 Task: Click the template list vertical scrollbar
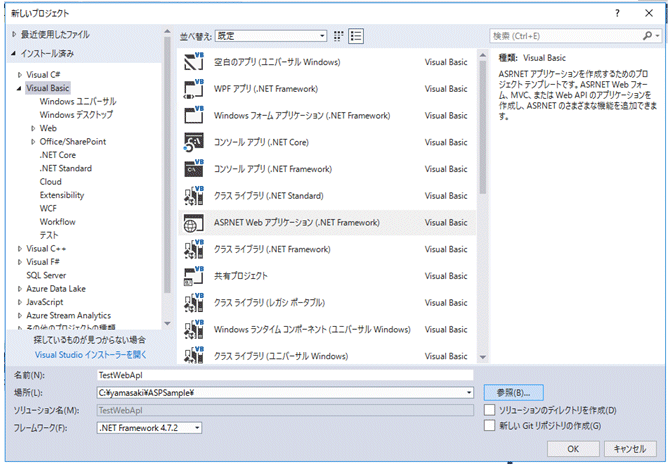tap(483, 127)
